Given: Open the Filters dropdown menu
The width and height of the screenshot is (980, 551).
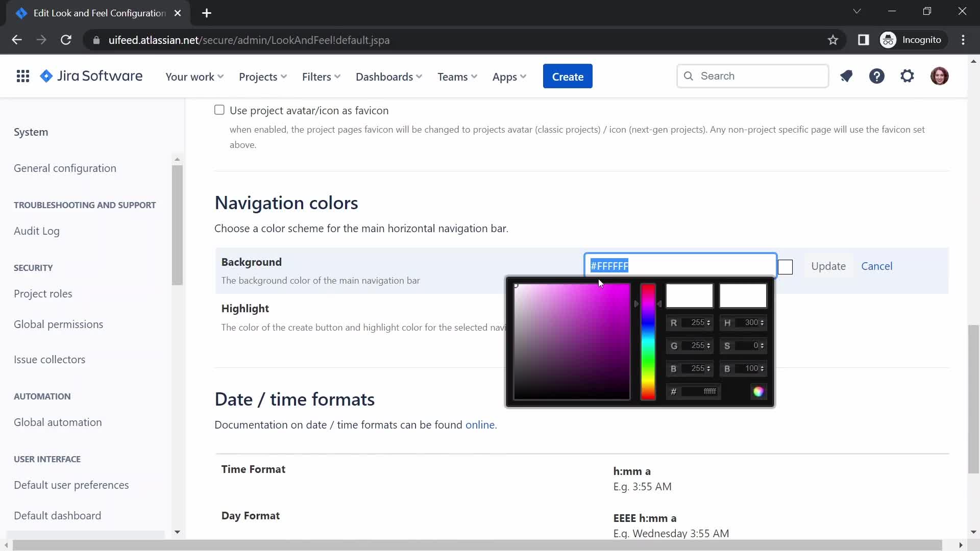Looking at the screenshot, I should coord(321,76).
